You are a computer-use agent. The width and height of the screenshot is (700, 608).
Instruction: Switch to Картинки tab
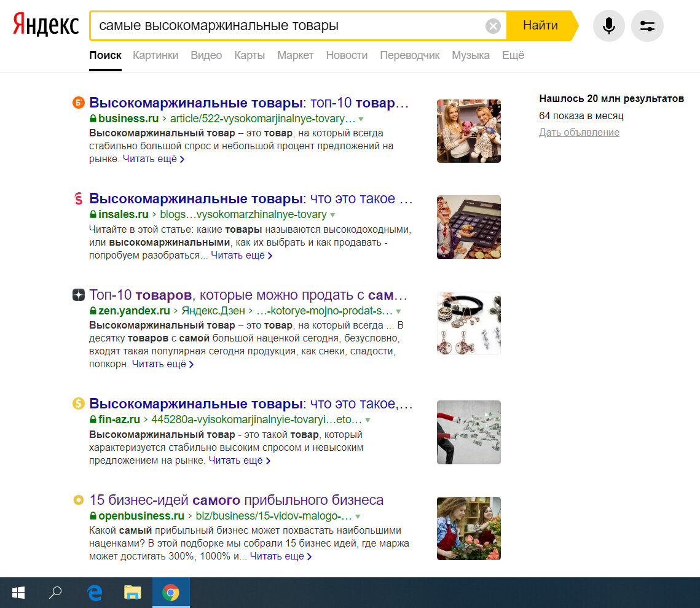(155, 55)
